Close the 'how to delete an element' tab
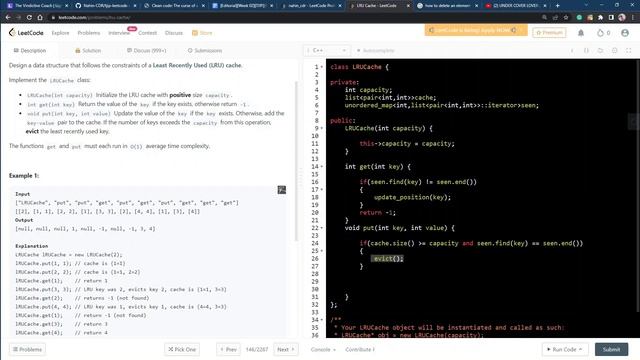Viewport: 640px width, 360px height. 476,6
